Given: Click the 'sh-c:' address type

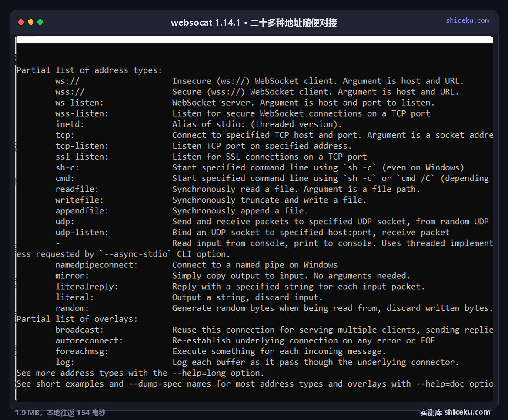Looking at the screenshot, I should click(x=67, y=168).
